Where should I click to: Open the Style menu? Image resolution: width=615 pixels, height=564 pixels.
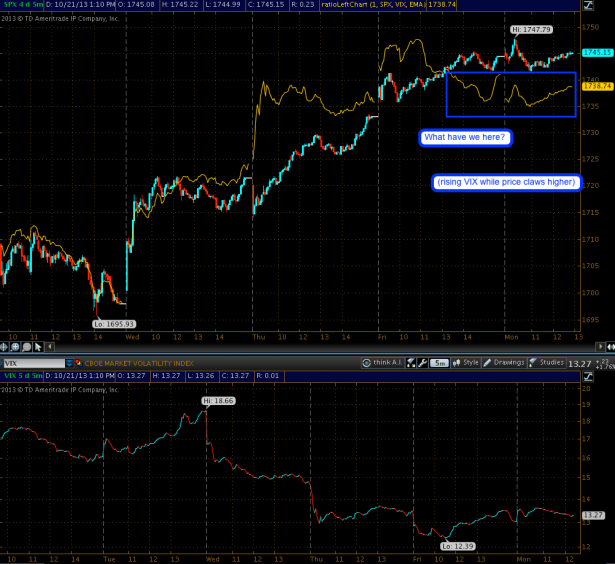[x=466, y=363]
